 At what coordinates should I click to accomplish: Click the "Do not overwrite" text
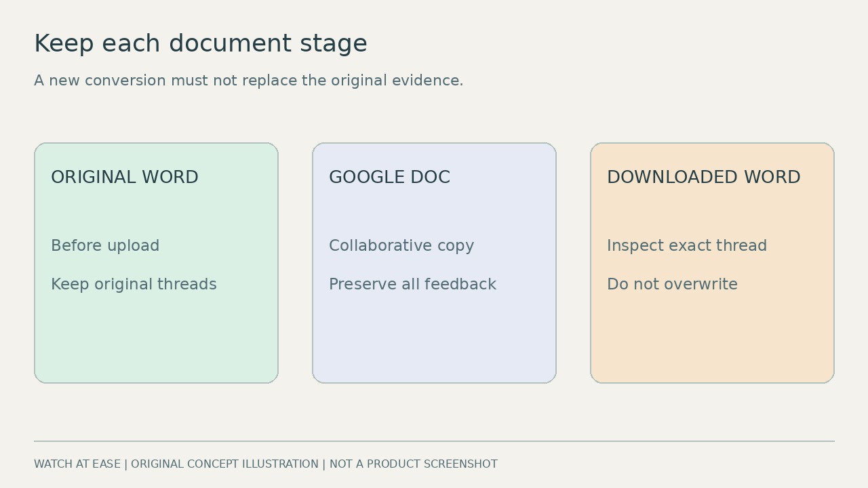click(672, 285)
